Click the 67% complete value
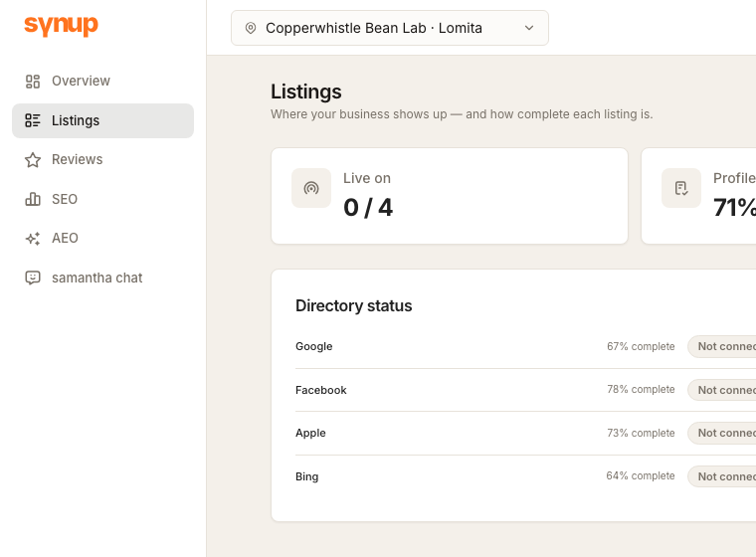 641,346
